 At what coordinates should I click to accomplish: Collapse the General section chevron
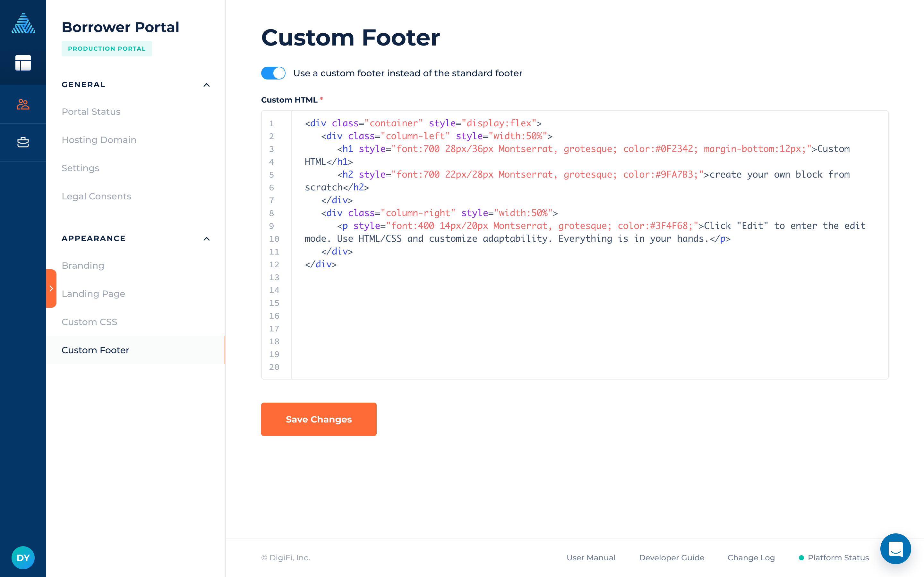(x=207, y=85)
